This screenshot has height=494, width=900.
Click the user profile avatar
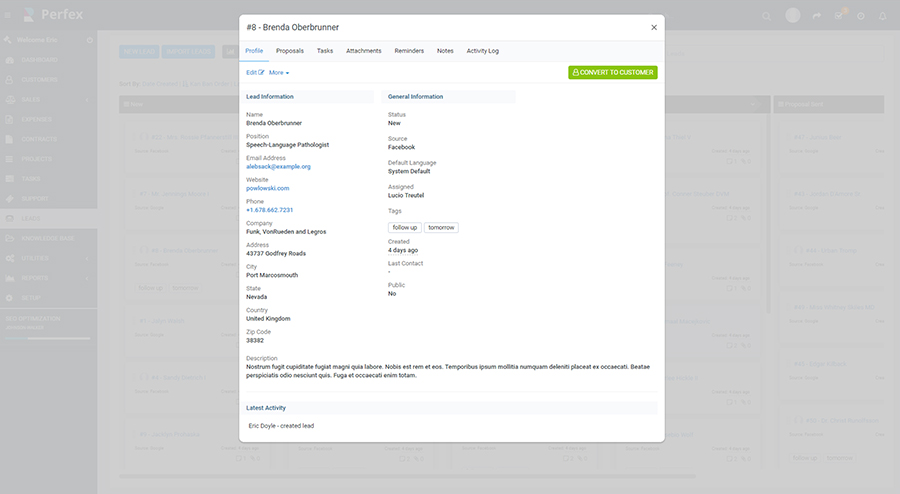pyautogui.click(x=793, y=16)
